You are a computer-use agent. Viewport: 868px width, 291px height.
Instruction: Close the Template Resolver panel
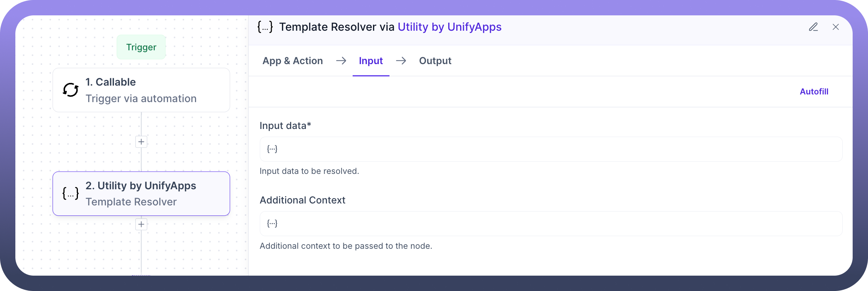coord(836,27)
